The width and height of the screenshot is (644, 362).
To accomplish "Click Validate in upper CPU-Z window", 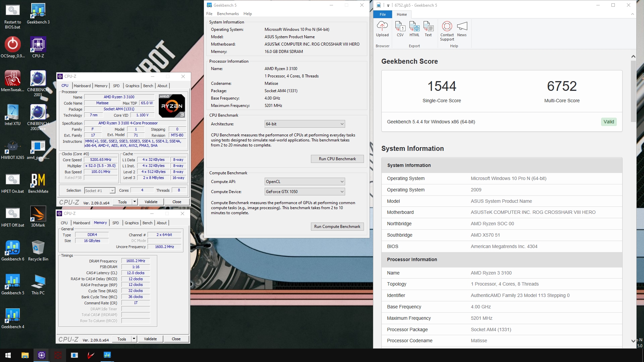I will click(x=151, y=202).
